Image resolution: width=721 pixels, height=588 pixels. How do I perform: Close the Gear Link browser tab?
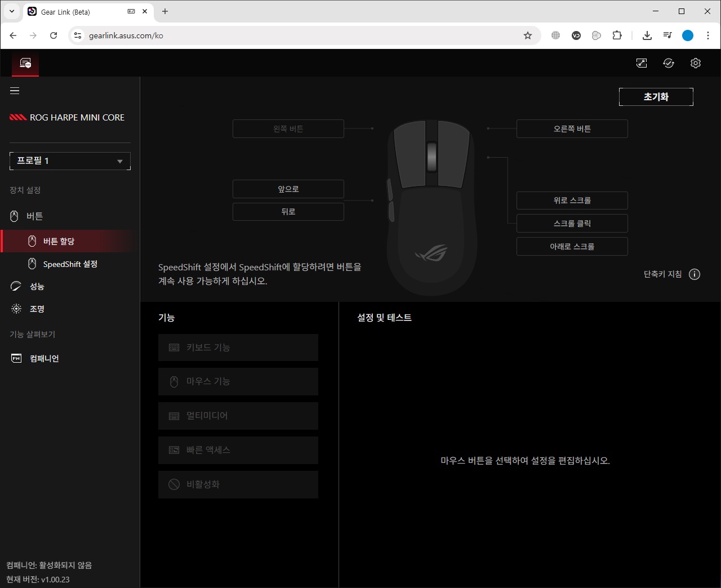click(x=145, y=11)
